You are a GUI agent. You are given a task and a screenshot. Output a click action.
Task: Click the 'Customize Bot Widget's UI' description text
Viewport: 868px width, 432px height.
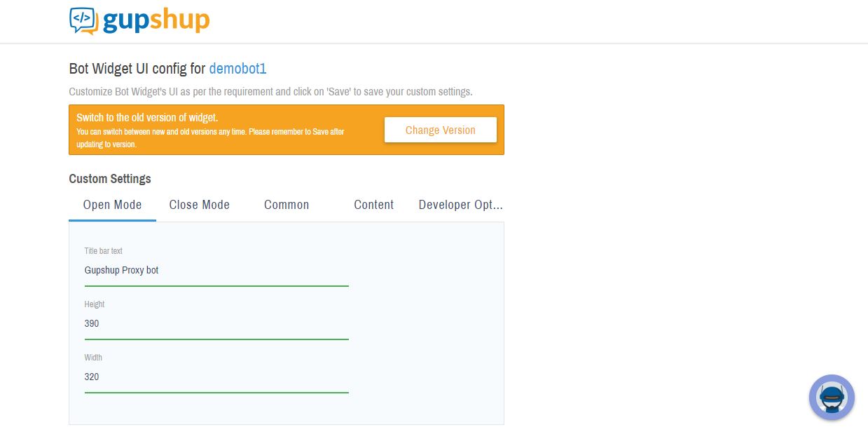point(271,91)
